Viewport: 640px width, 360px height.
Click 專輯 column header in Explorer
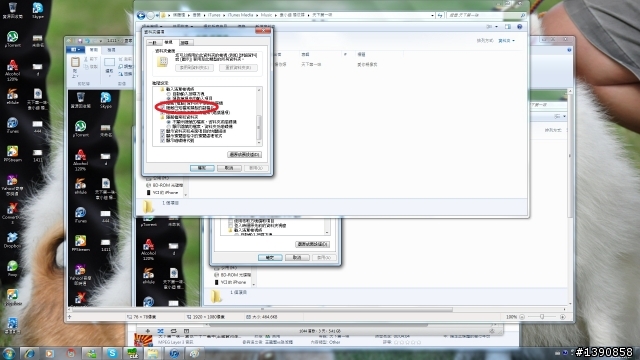305,54
